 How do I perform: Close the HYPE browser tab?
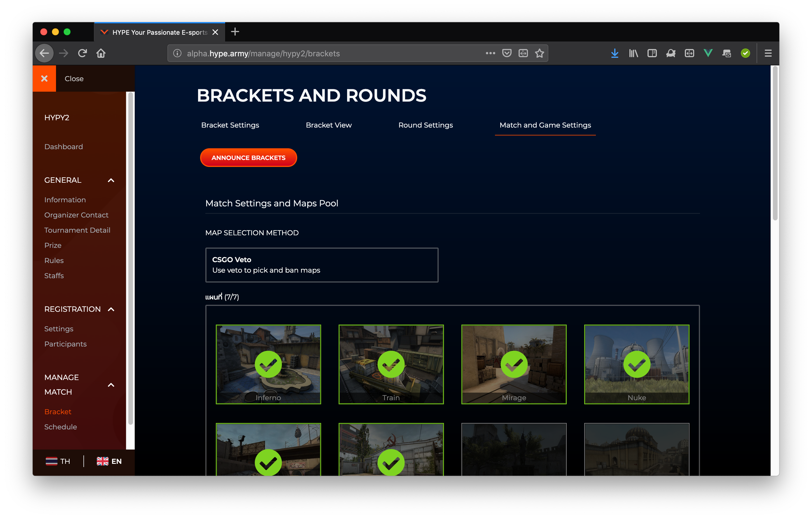click(215, 32)
